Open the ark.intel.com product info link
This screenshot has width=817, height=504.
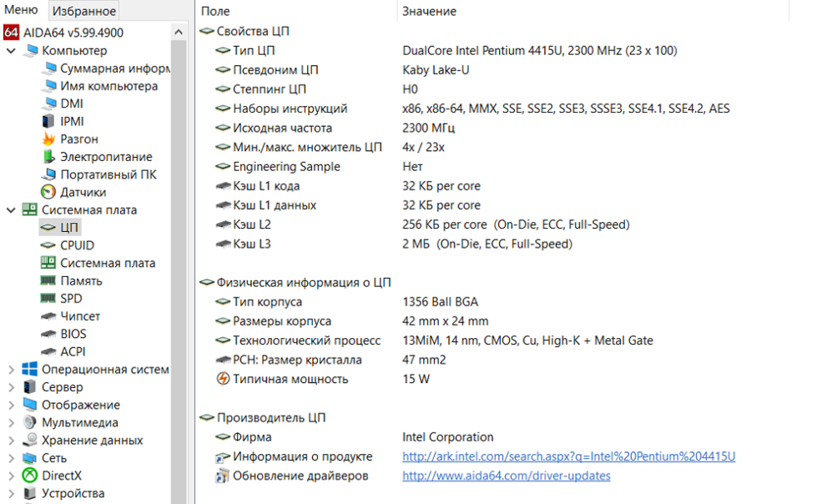[568, 456]
